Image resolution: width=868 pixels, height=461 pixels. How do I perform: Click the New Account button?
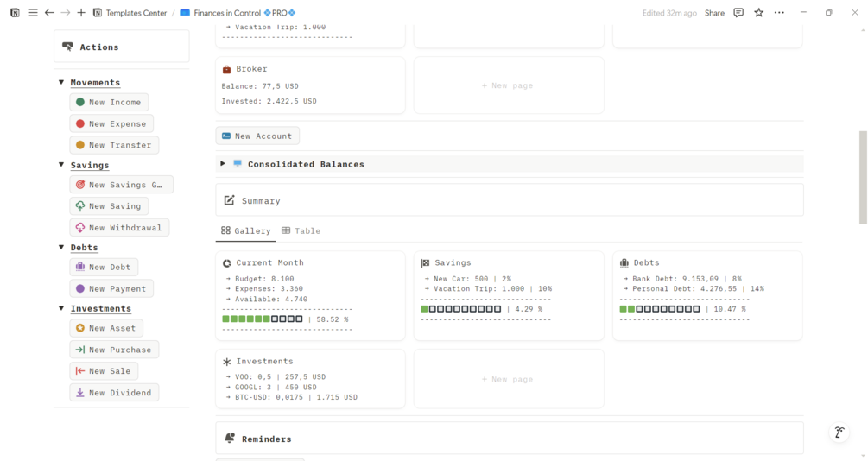pos(257,136)
